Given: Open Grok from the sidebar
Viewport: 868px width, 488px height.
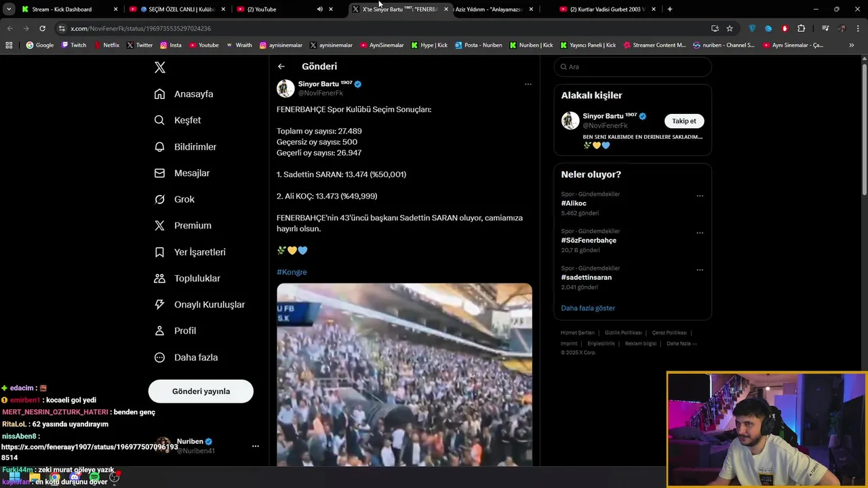Looking at the screenshot, I should 174,199.
